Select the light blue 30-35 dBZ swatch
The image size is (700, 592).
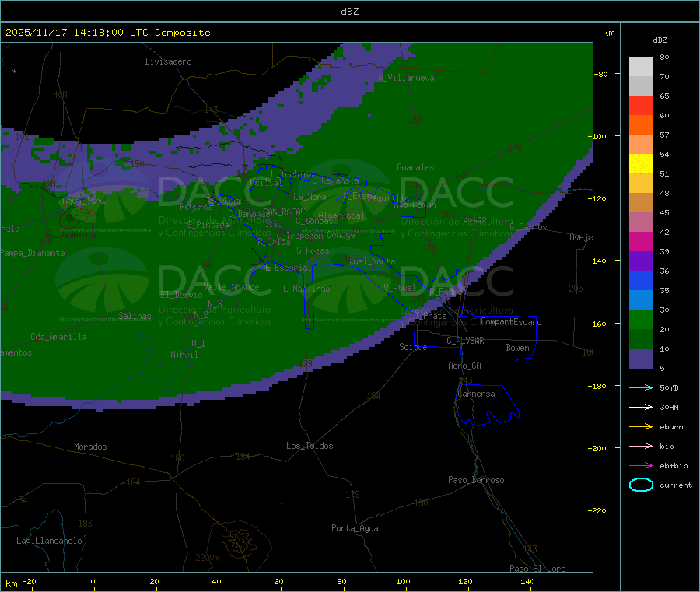click(x=641, y=300)
